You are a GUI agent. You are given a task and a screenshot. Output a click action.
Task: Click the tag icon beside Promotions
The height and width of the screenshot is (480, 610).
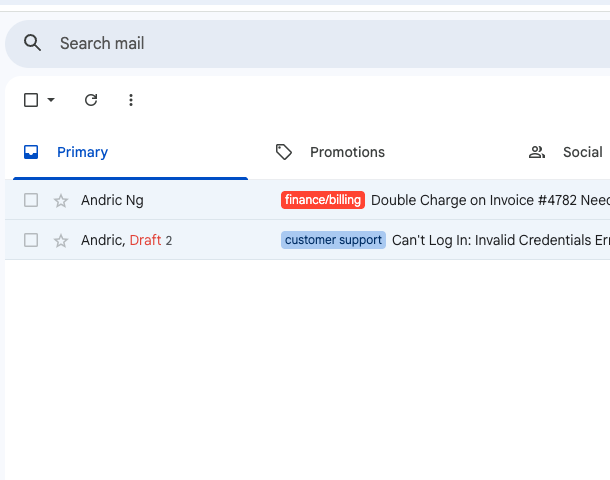coord(284,152)
